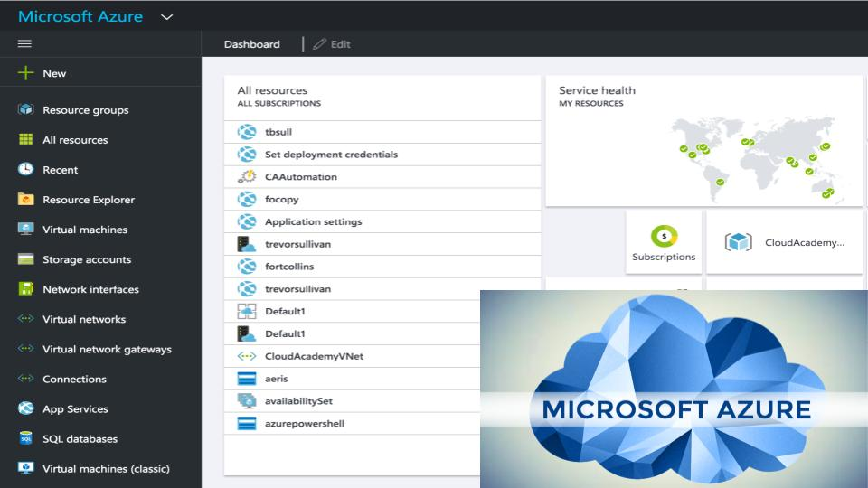868x488 pixels.
Task: Select the availabilitySet row text
Action: [298, 401]
